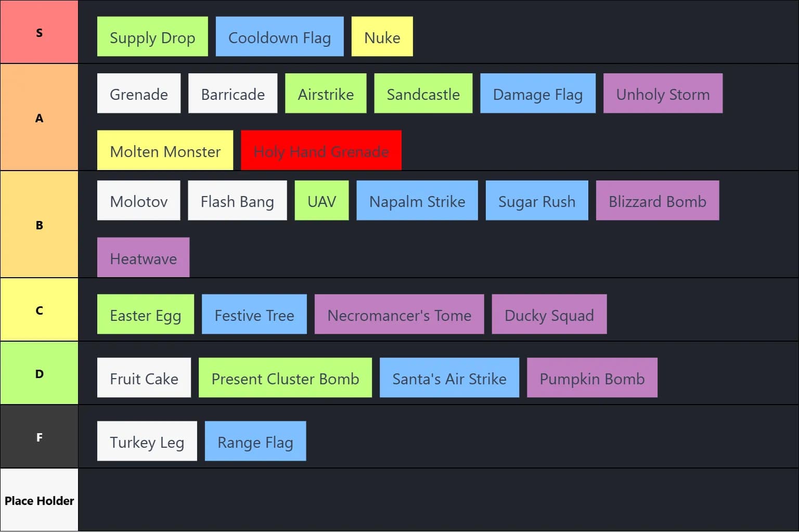Select the UAV tile in B tier
The image size is (799, 532).
tap(321, 201)
